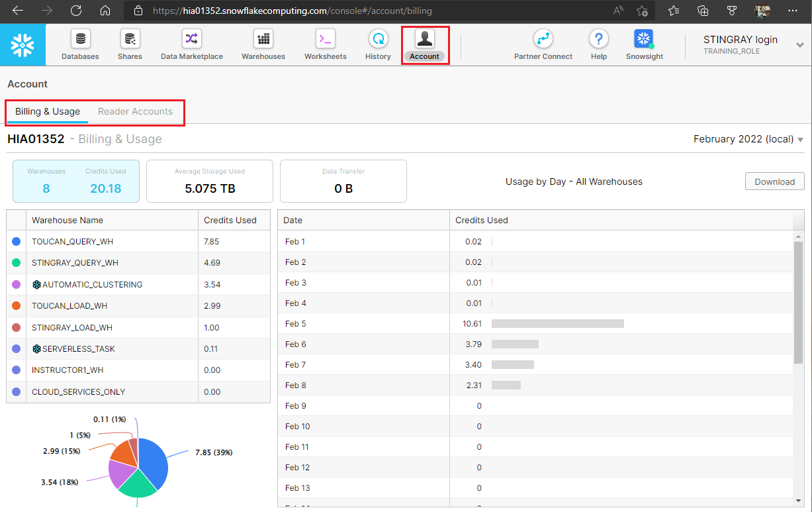Viewport: 812px width, 512px height.
Task: Switch to the Reader Accounts tab
Action: click(x=135, y=111)
